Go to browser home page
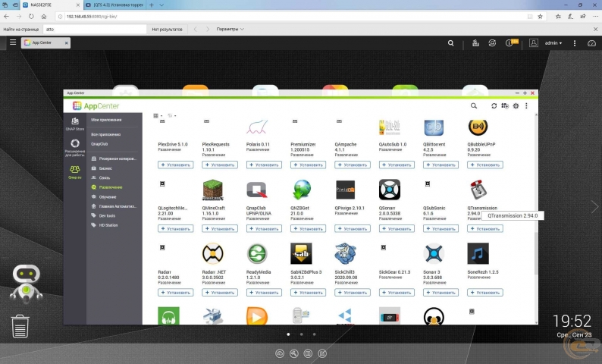 point(44,17)
